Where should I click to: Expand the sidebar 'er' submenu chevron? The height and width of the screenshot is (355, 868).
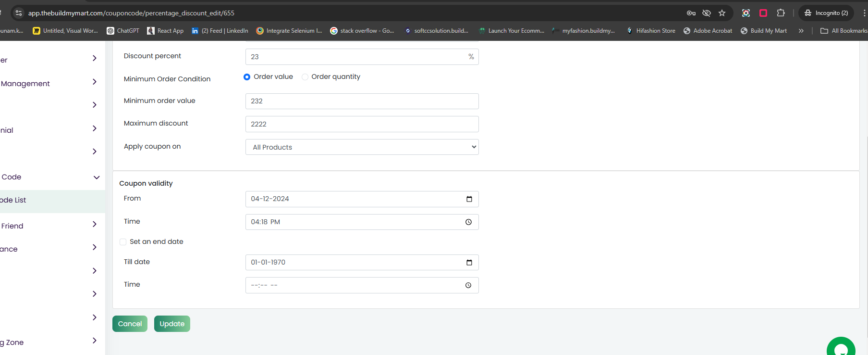pos(95,58)
